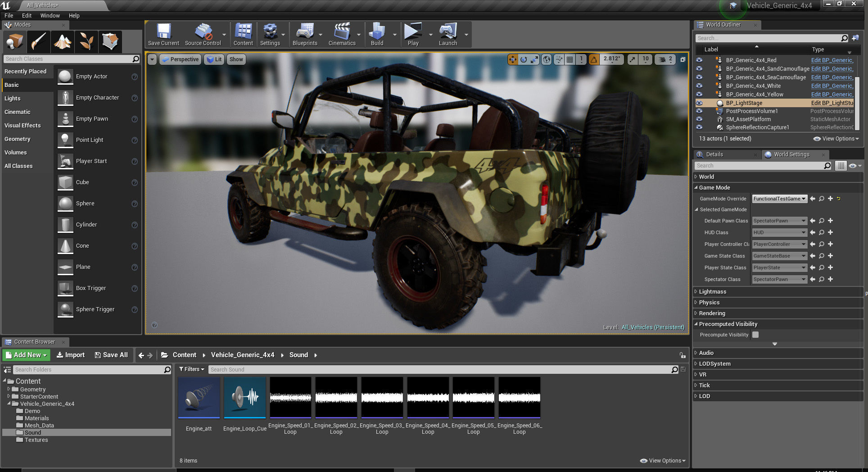Open viewport options dropdown arrow
868x472 pixels.
[152, 59]
